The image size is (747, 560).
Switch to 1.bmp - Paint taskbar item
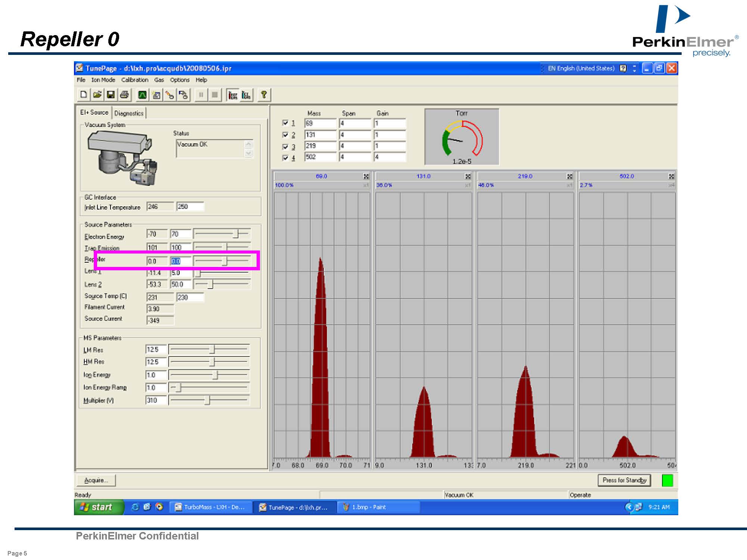point(379,507)
